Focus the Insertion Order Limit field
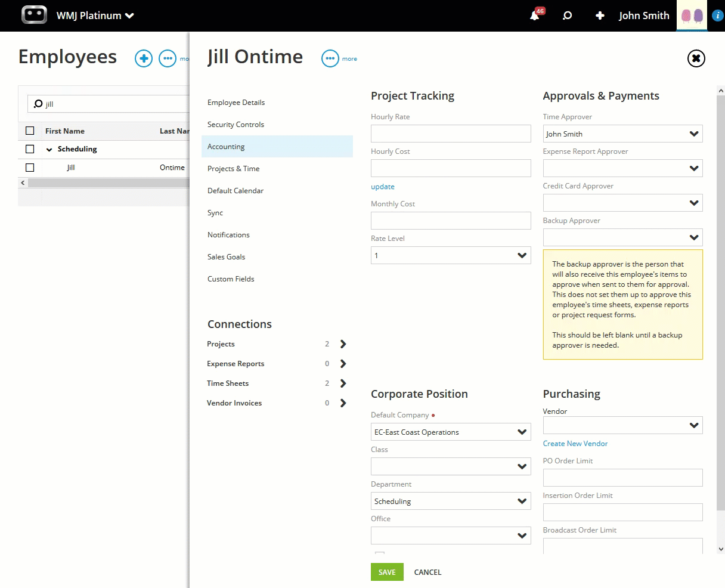This screenshot has width=725, height=588. tap(622, 512)
